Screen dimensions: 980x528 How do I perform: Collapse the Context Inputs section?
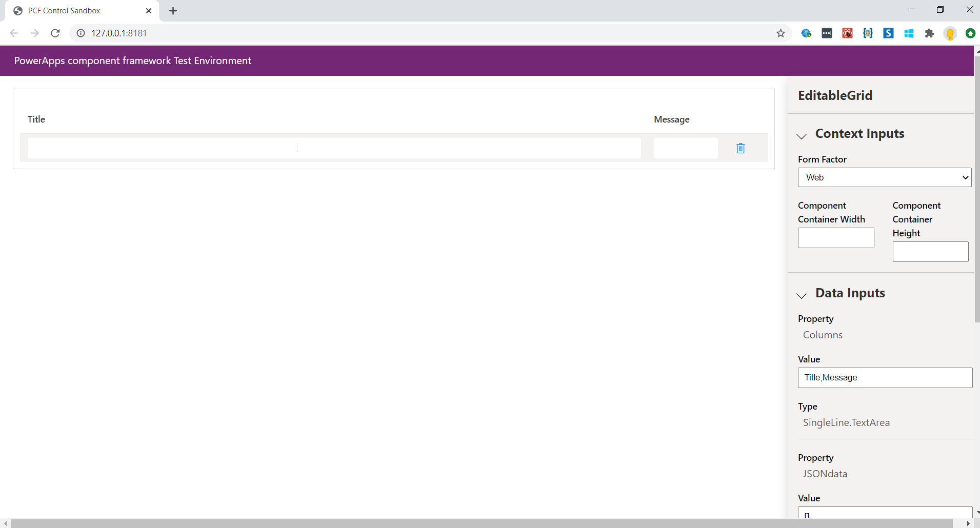(x=802, y=136)
